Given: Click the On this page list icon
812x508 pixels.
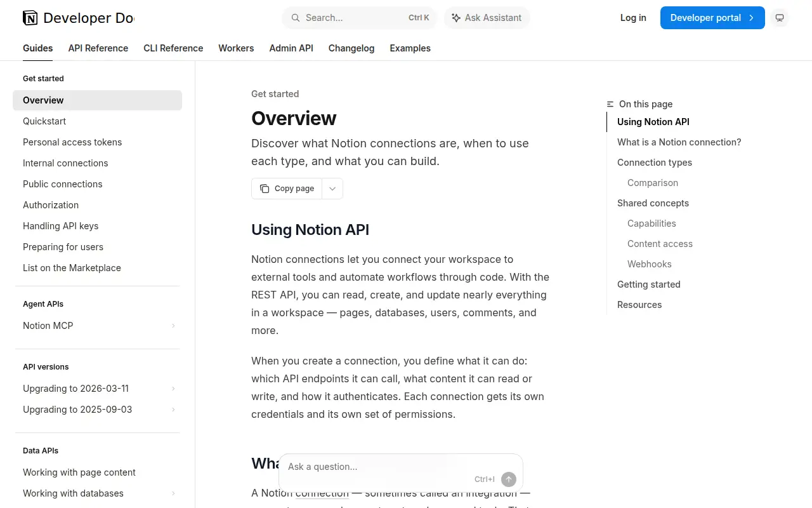Looking at the screenshot, I should pos(610,104).
